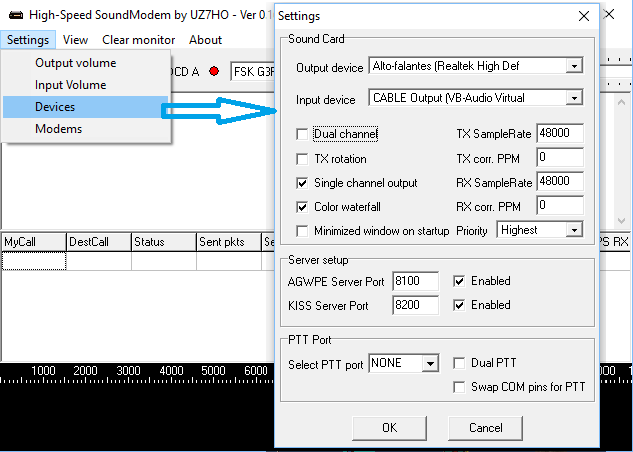Choose Output volume from Settings menu
Image resolution: width=633 pixels, height=452 pixels.
[86, 63]
